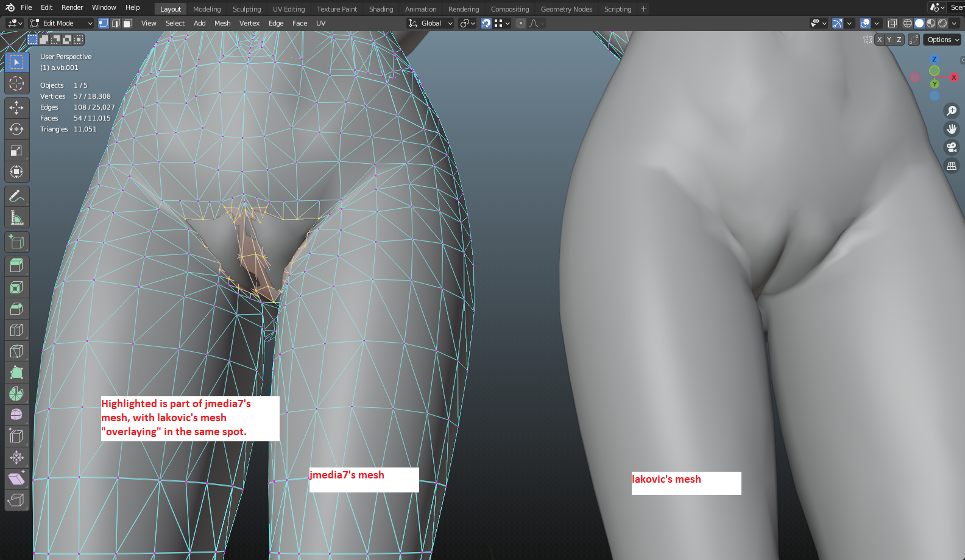Switch to the Sculpting workspace tab
965x560 pixels.
247,9
